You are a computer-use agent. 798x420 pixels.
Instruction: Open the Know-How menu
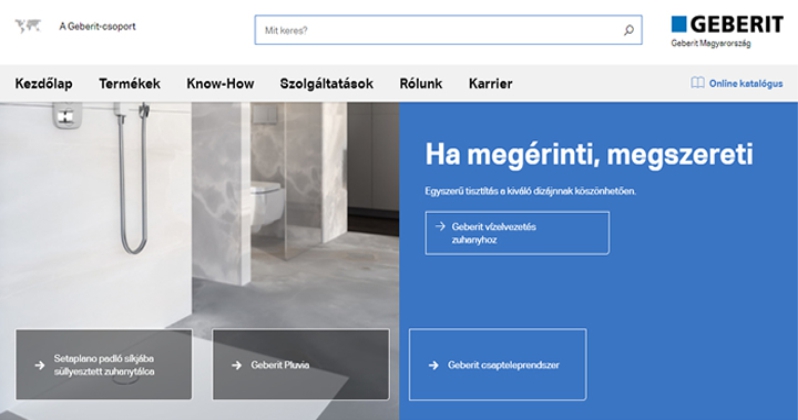pos(220,83)
